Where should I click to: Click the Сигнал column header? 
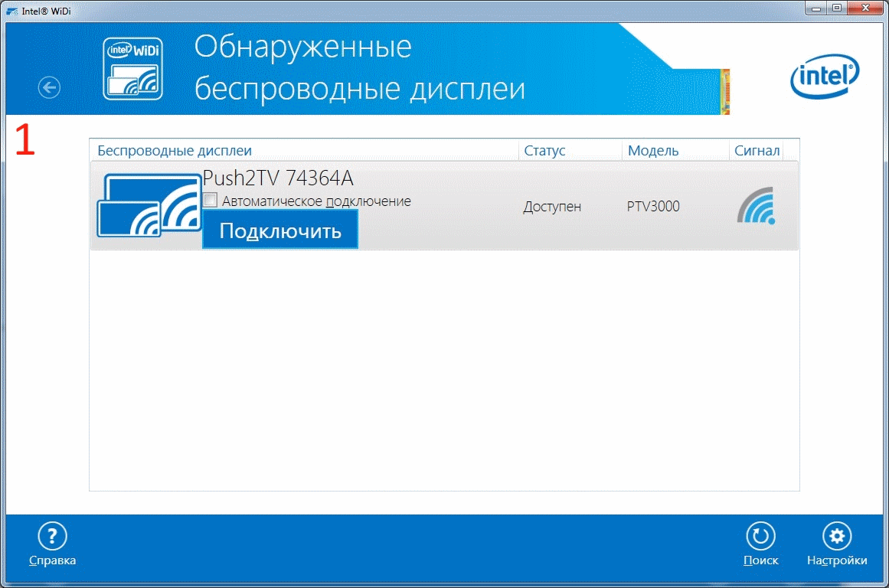coord(757,150)
